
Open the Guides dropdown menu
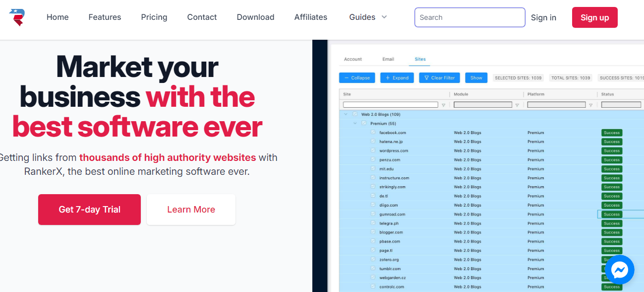367,17
